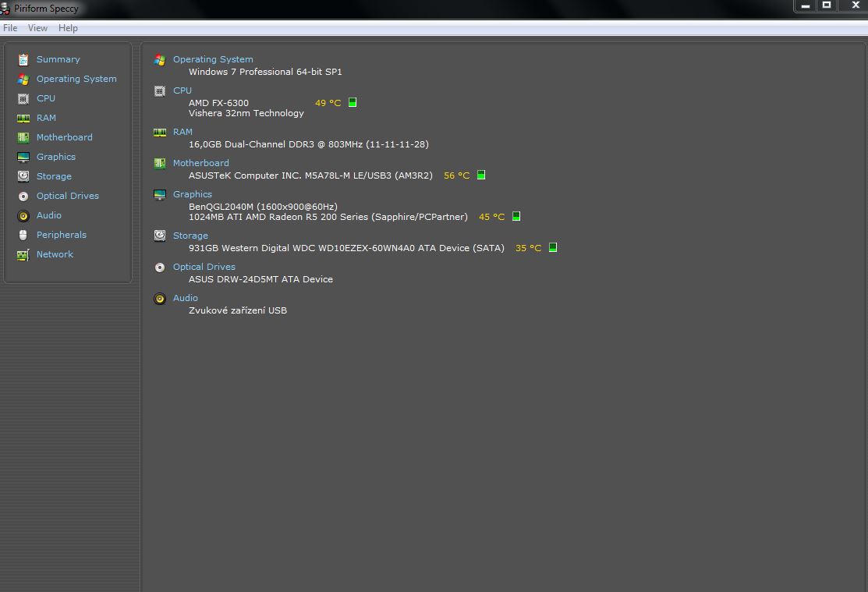Switch to RAM label in the sidebar
Image resolution: width=868 pixels, height=592 pixels.
coord(46,118)
